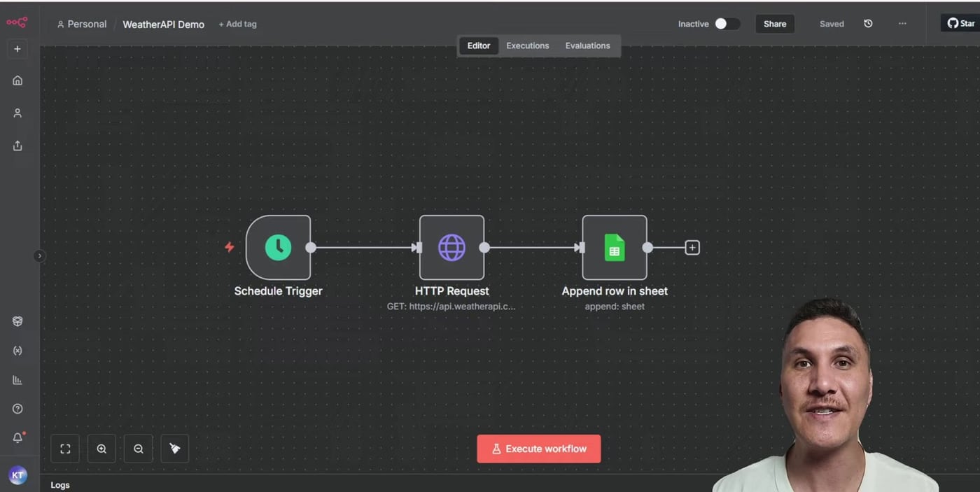Open the Personal user icon in sidebar

click(x=17, y=113)
